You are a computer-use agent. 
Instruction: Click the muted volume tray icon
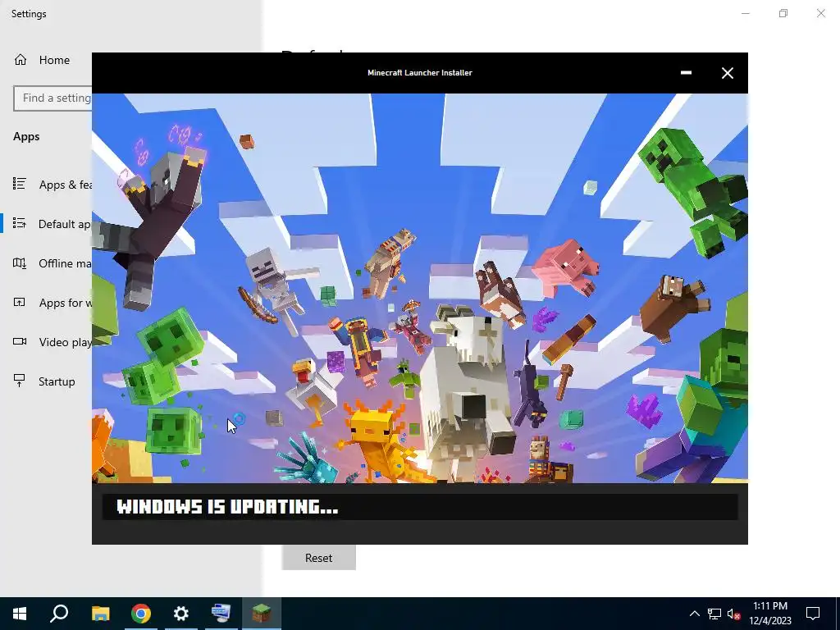click(734, 614)
